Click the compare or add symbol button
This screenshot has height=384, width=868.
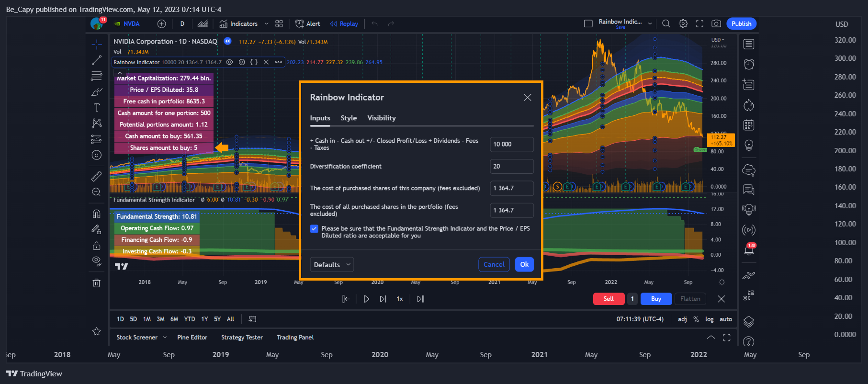click(162, 24)
